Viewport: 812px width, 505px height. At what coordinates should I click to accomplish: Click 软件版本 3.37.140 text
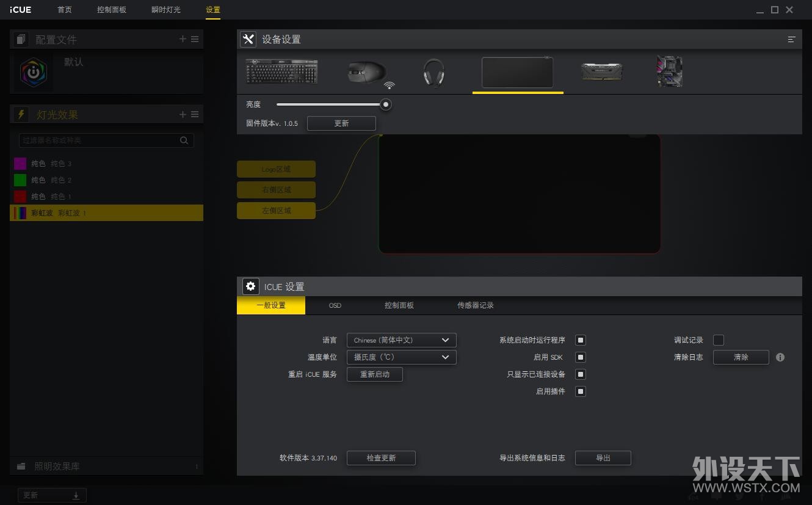pyautogui.click(x=308, y=458)
